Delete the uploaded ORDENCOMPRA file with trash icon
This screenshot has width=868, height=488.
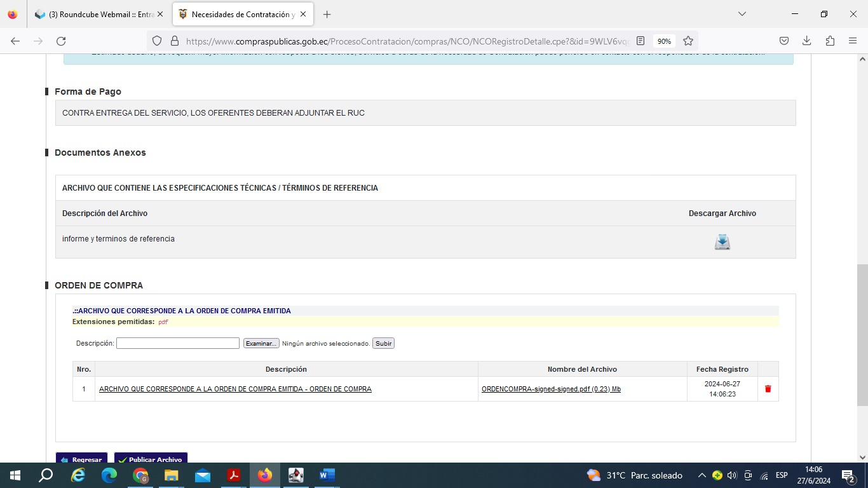[x=768, y=389]
